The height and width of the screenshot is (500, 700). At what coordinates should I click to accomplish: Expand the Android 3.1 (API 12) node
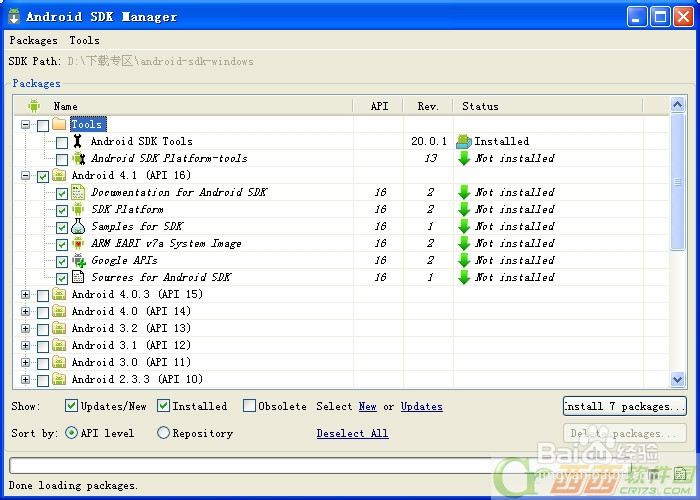point(25,346)
